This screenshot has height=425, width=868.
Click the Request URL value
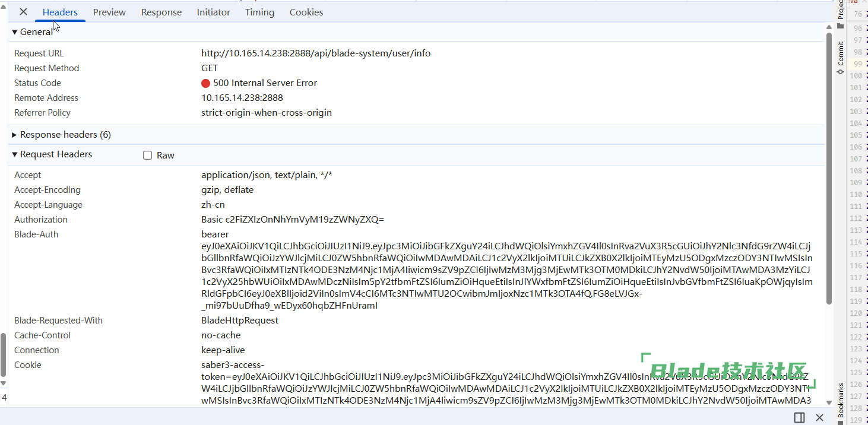tap(316, 53)
